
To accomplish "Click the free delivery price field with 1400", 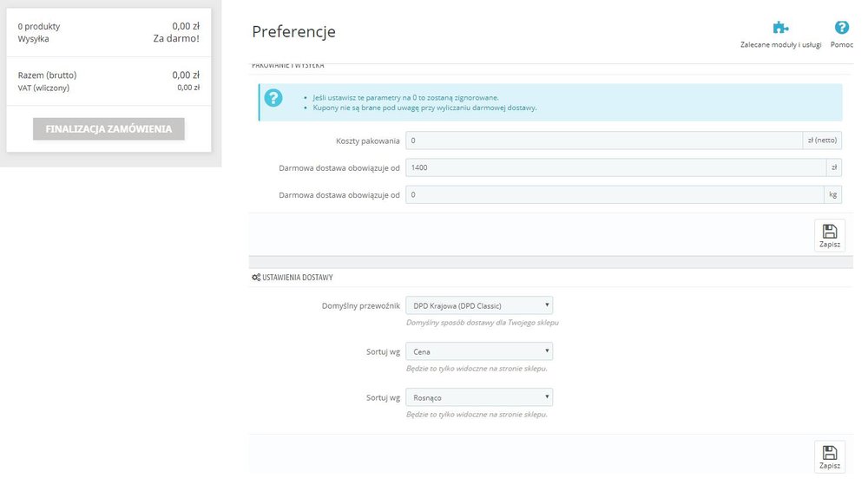I will (x=616, y=167).
